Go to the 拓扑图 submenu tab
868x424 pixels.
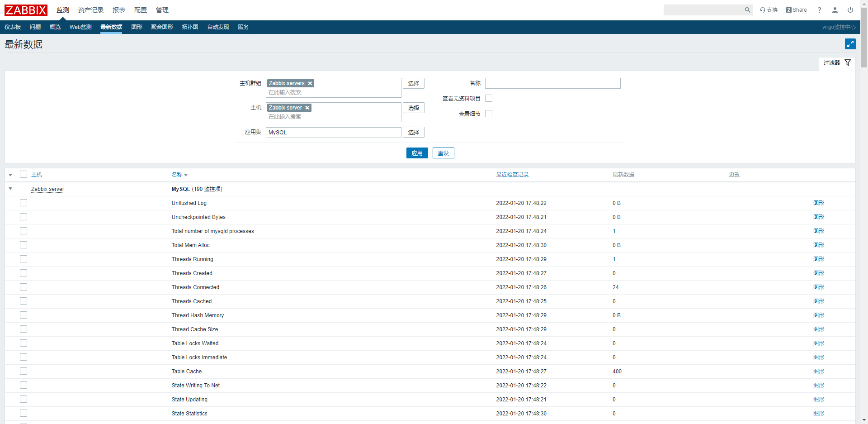click(190, 27)
